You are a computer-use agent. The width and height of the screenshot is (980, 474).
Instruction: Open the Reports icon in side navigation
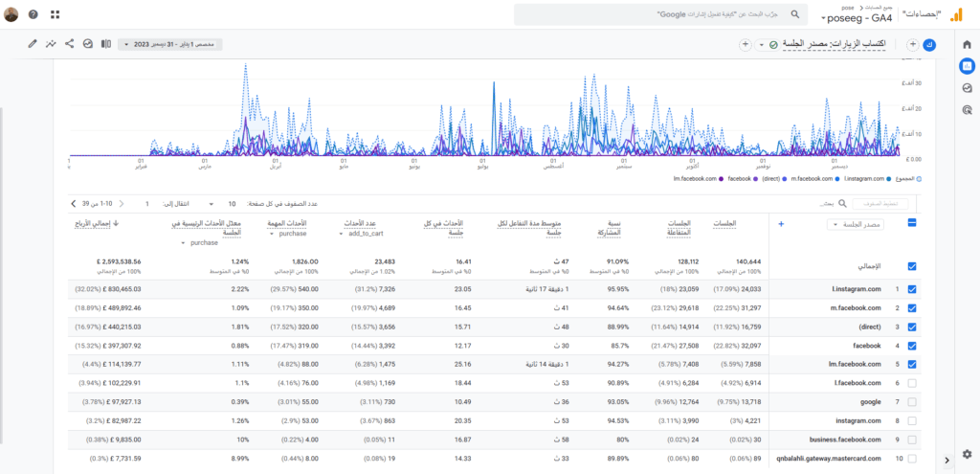[x=967, y=66]
